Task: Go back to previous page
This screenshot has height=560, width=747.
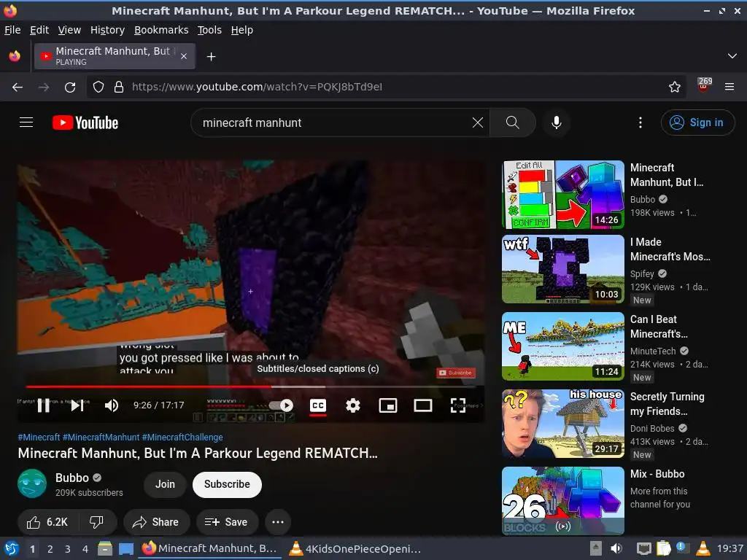Action: click(18, 87)
